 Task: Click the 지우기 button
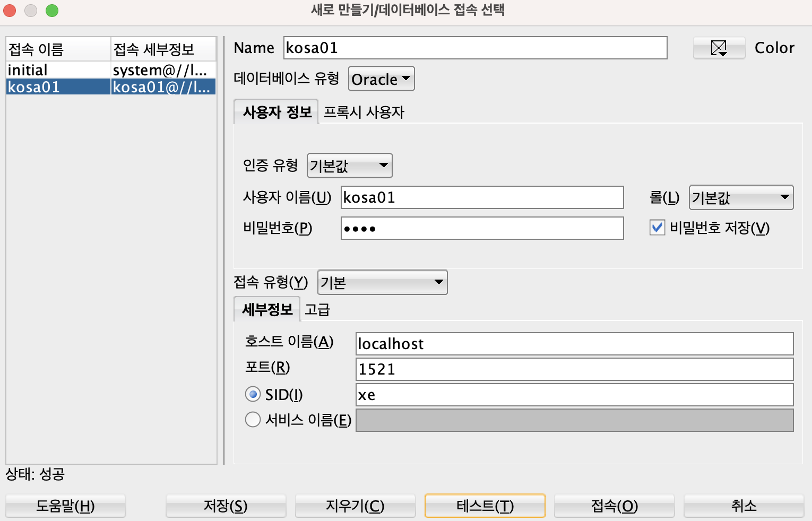point(356,506)
